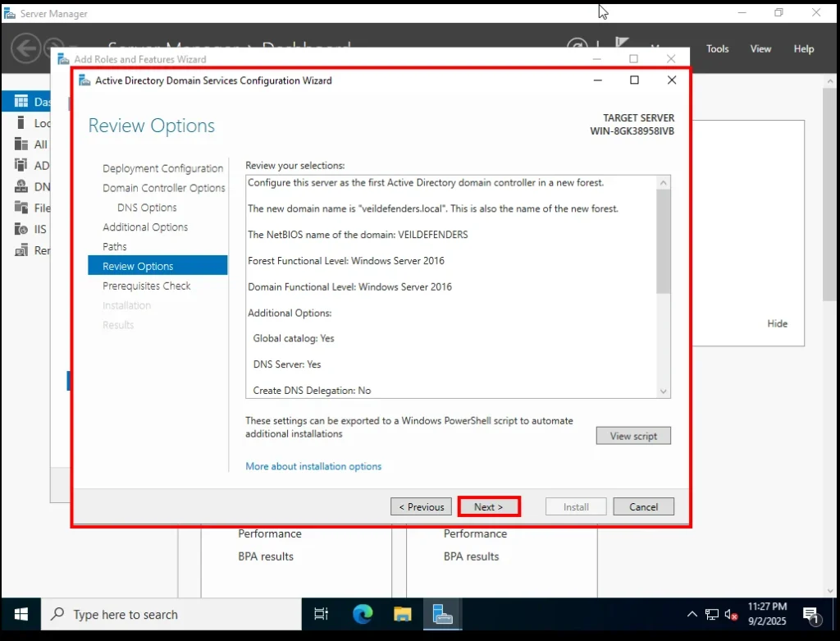The width and height of the screenshot is (840, 641).
Task: Click left tile Performance entry
Action: pos(270,533)
